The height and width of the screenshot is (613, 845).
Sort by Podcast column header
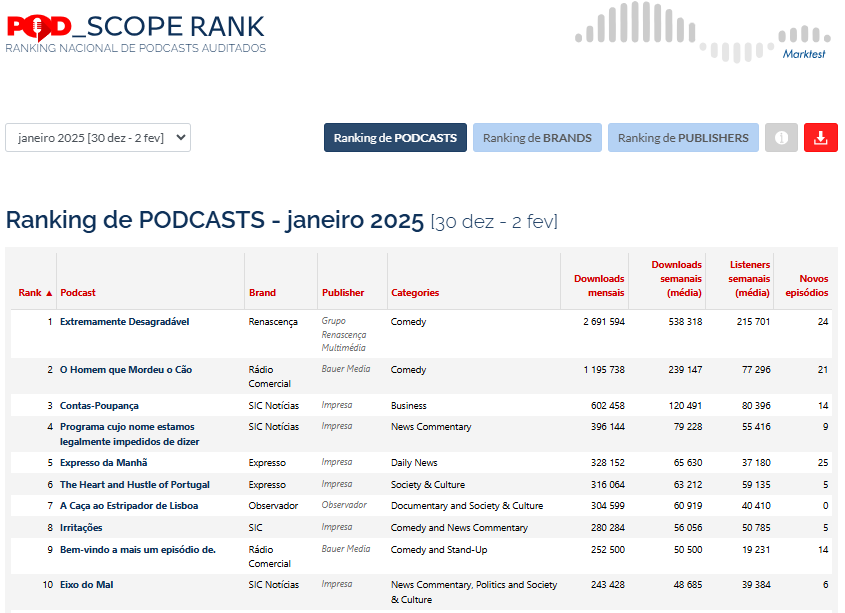tap(78, 293)
